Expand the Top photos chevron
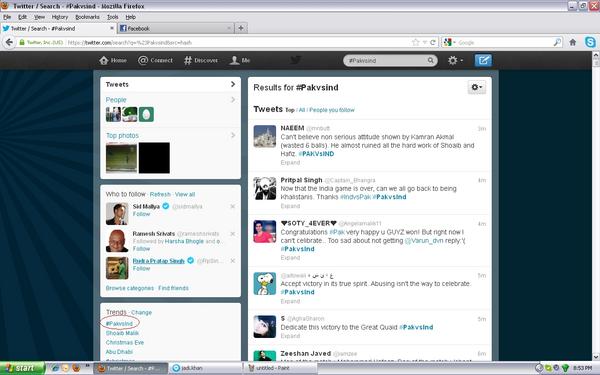The height and width of the screenshot is (375, 600). click(x=233, y=135)
